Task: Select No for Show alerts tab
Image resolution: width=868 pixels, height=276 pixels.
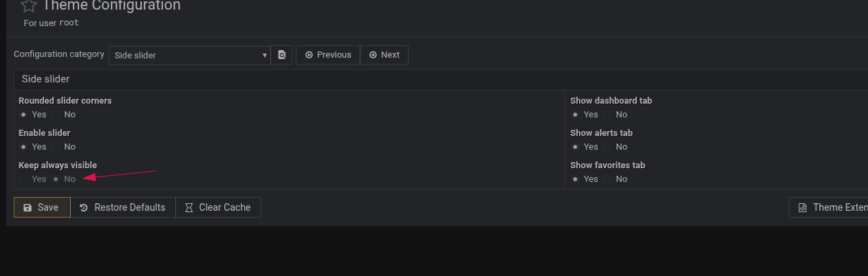Action: [608, 147]
